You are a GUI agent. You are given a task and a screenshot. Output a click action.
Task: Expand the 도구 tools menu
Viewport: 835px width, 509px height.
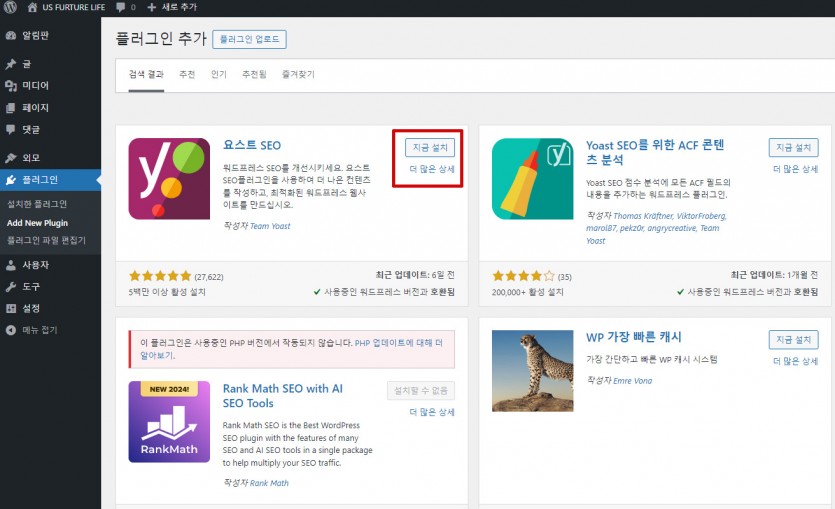coord(30,287)
